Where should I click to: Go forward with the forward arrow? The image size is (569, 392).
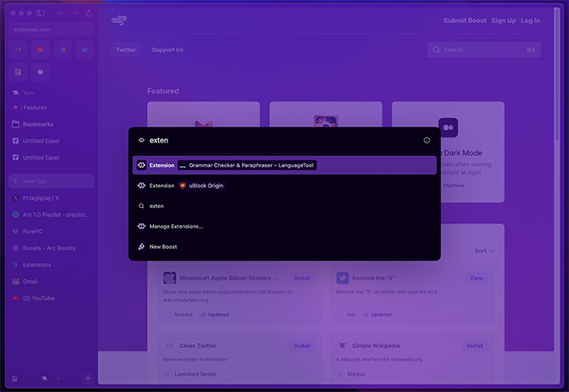coord(75,13)
